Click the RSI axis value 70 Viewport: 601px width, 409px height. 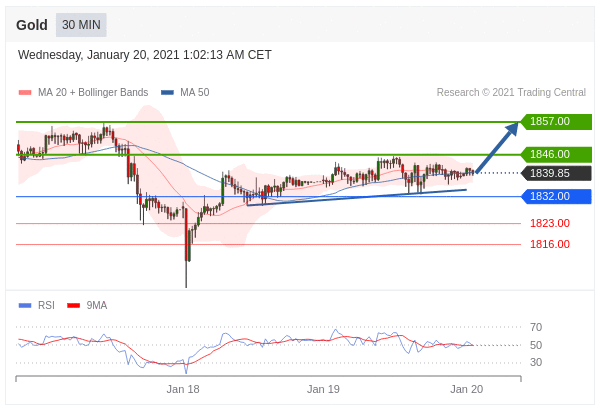[536, 327]
